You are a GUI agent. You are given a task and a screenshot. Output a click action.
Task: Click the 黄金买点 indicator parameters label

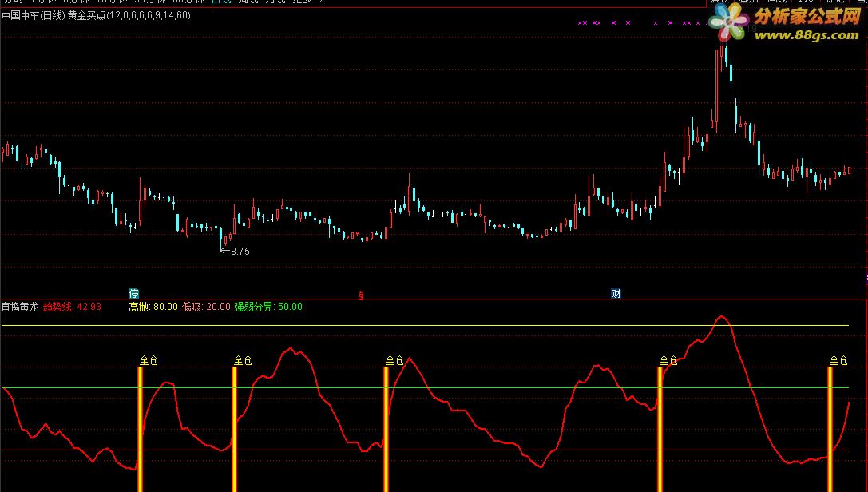(x=129, y=15)
